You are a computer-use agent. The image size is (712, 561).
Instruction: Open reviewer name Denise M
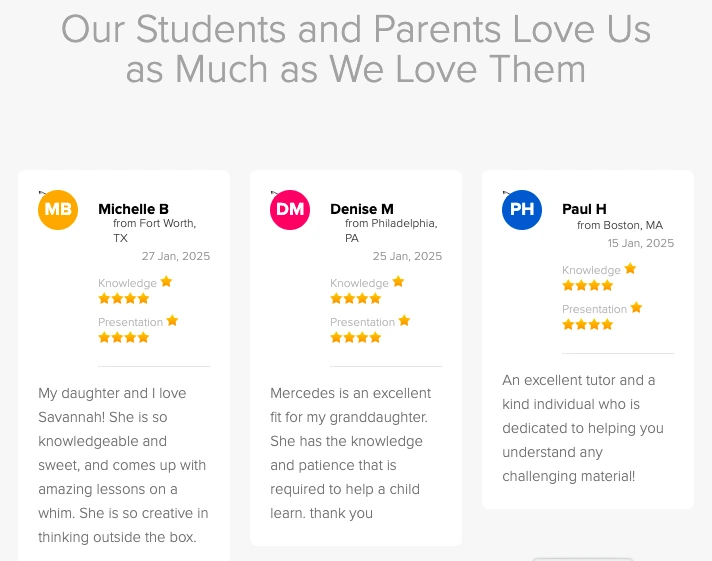coord(362,209)
